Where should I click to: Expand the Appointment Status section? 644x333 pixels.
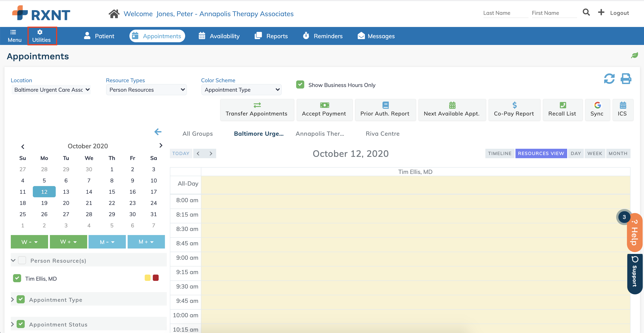pos(13,324)
